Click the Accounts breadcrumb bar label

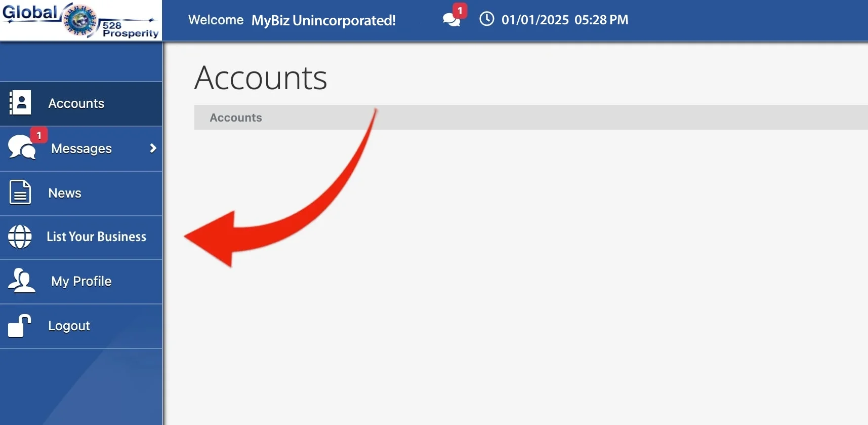(x=236, y=118)
